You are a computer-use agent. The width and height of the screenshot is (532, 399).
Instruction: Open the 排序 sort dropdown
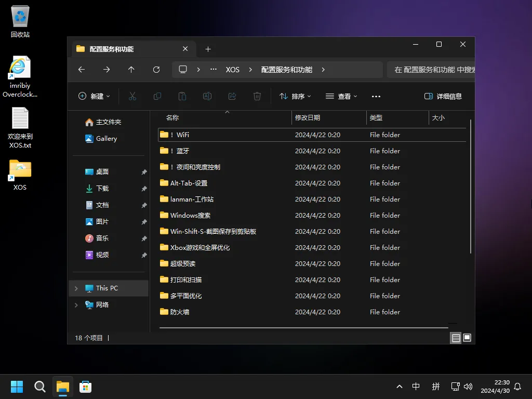click(x=295, y=96)
